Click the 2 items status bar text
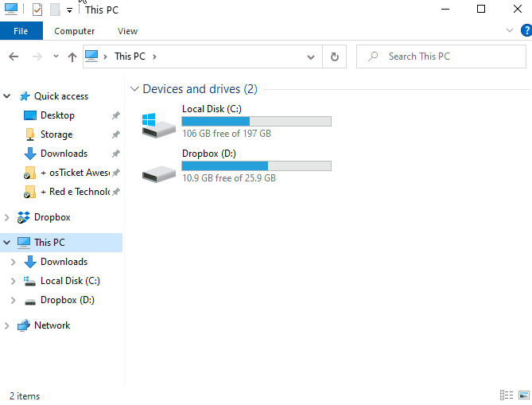The image size is (532, 405). 25,395
